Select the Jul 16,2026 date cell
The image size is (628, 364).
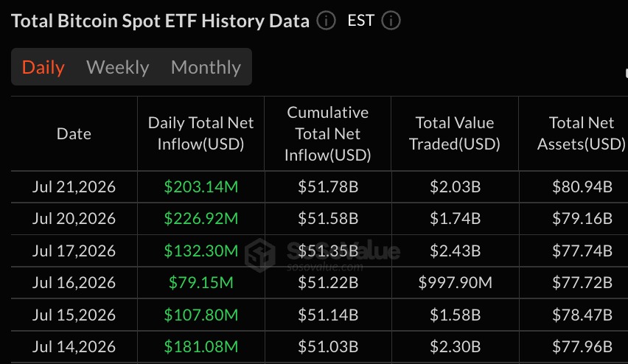(x=74, y=282)
